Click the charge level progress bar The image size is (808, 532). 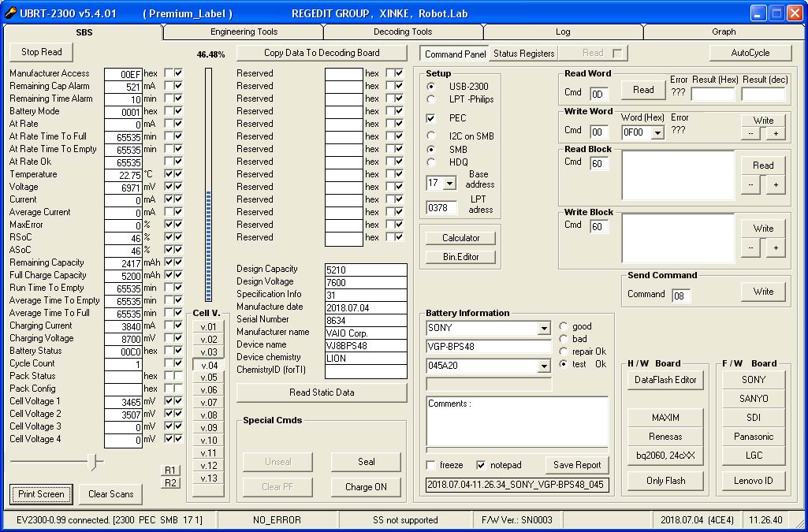[x=208, y=184]
